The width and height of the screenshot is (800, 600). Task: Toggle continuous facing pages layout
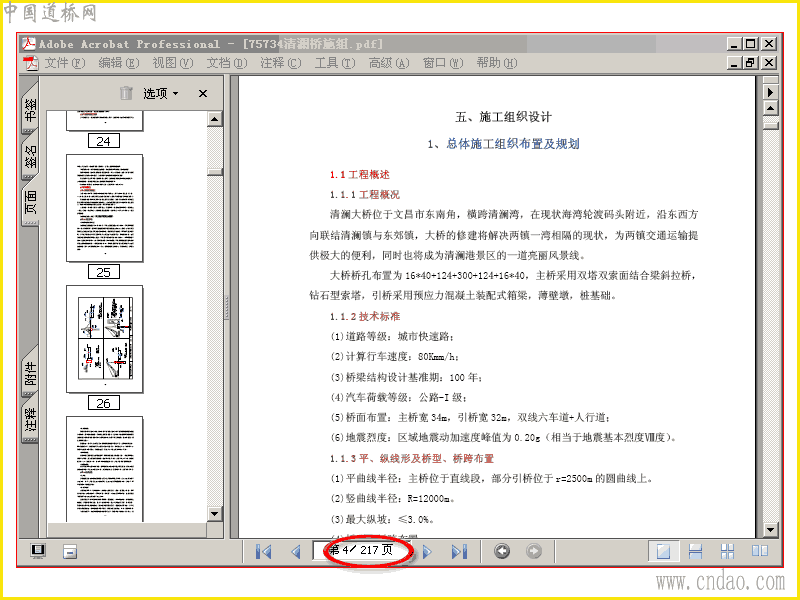click(x=727, y=551)
